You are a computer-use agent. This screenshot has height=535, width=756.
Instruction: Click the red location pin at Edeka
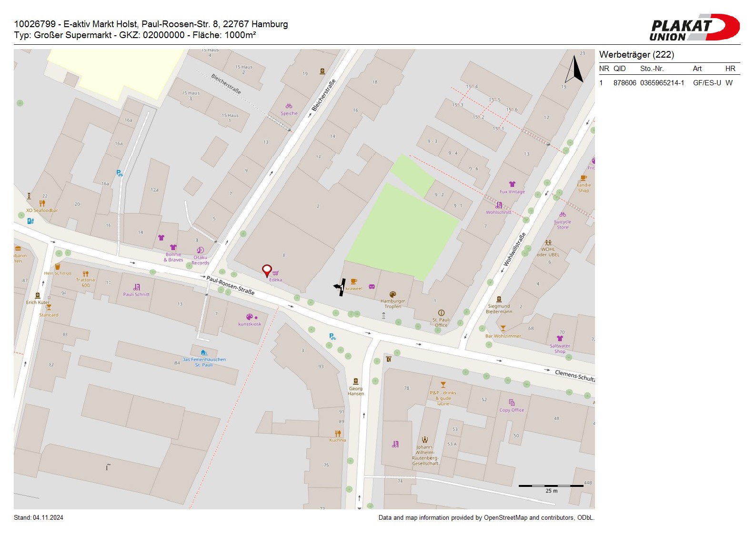(267, 271)
